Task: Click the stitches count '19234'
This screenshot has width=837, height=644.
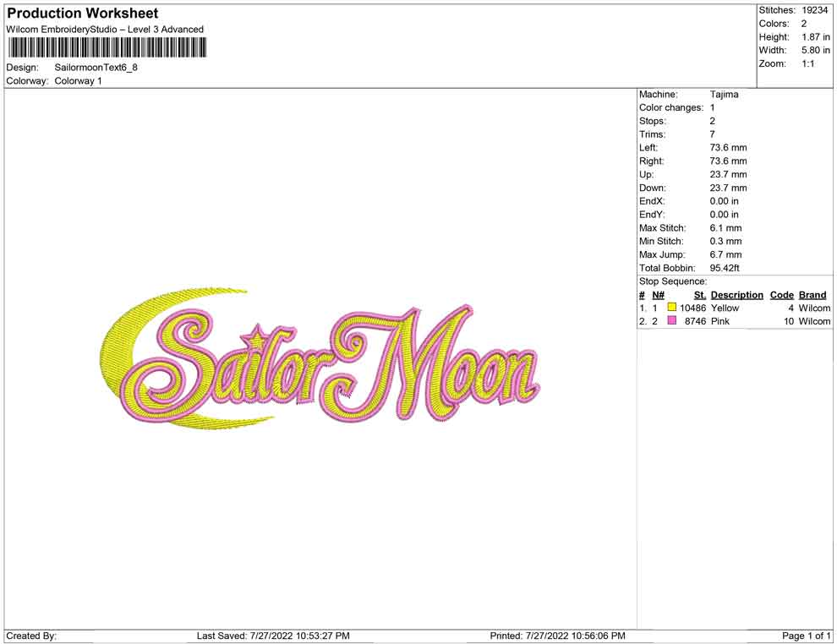Action: point(814,10)
